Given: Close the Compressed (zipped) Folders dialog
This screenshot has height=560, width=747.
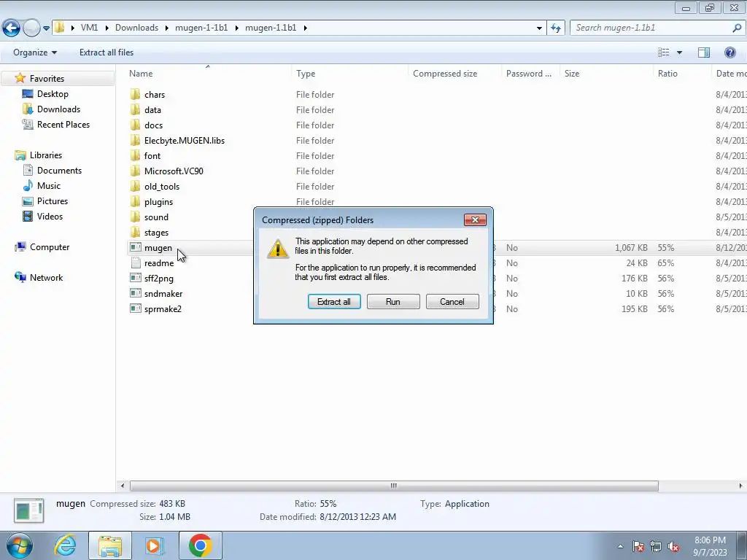Looking at the screenshot, I should click(475, 219).
